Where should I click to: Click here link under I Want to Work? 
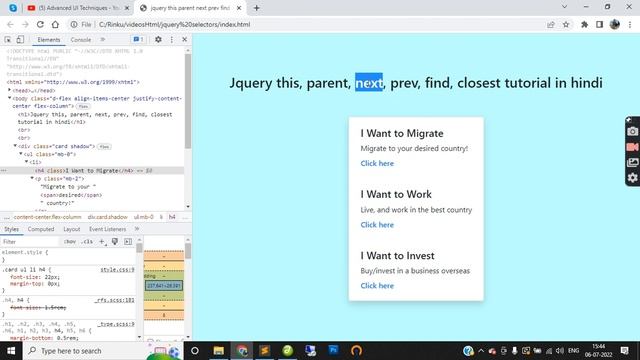point(377,225)
